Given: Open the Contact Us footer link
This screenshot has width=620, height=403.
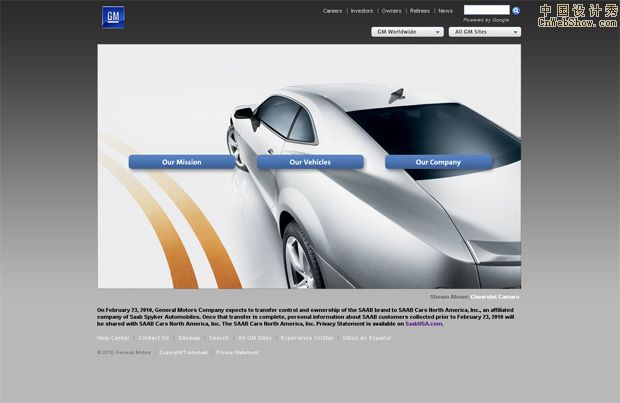Looking at the screenshot, I should click(154, 338).
